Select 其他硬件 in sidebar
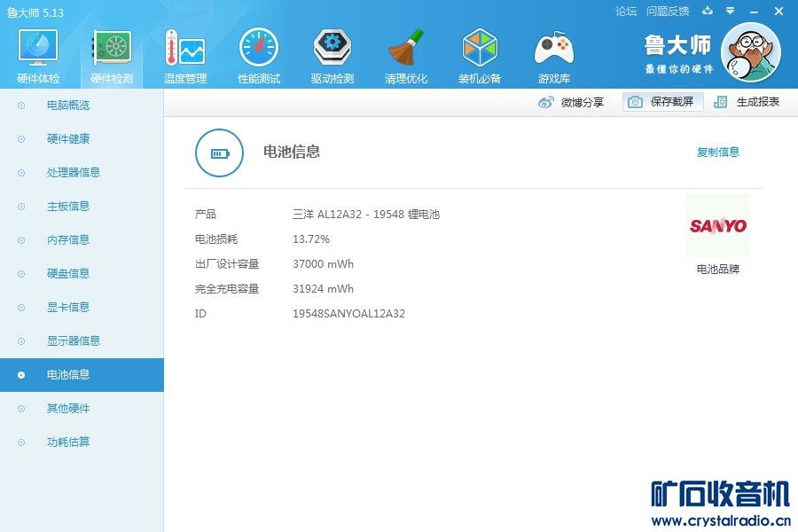The image size is (798, 532). coord(82,409)
